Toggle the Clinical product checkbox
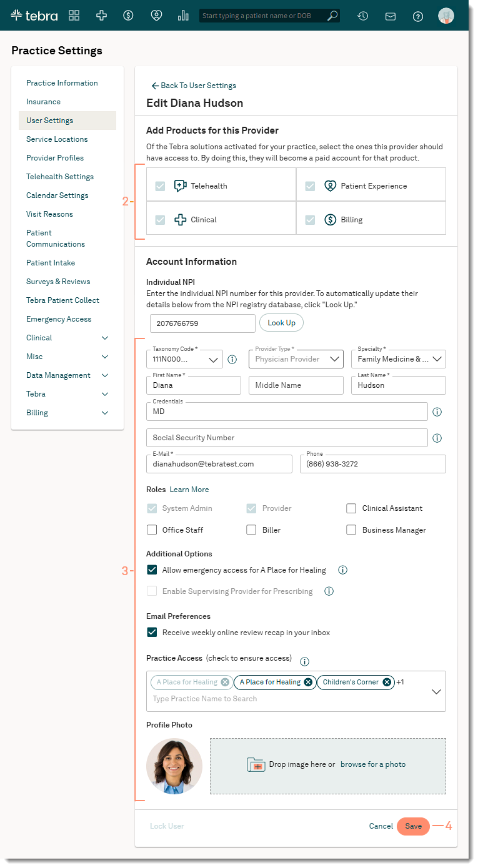Viewport: 478px width, 868px height. pos(161,220)
